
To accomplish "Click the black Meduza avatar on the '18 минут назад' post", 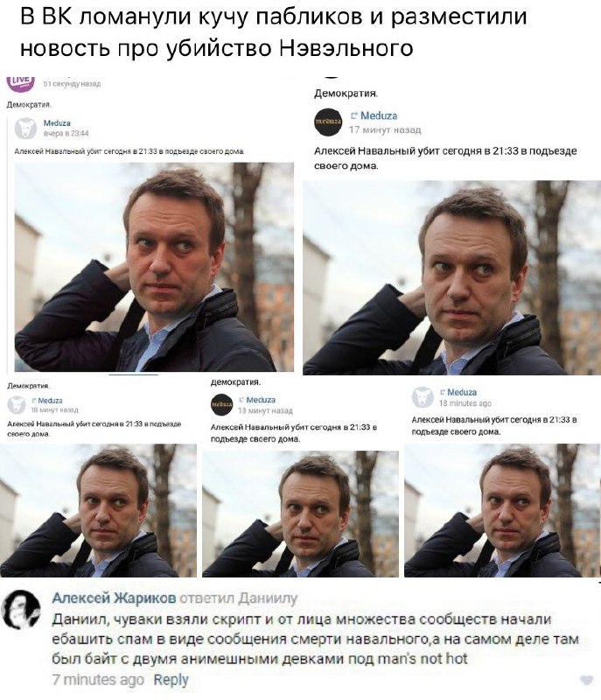I will click(x=221, y=404).
